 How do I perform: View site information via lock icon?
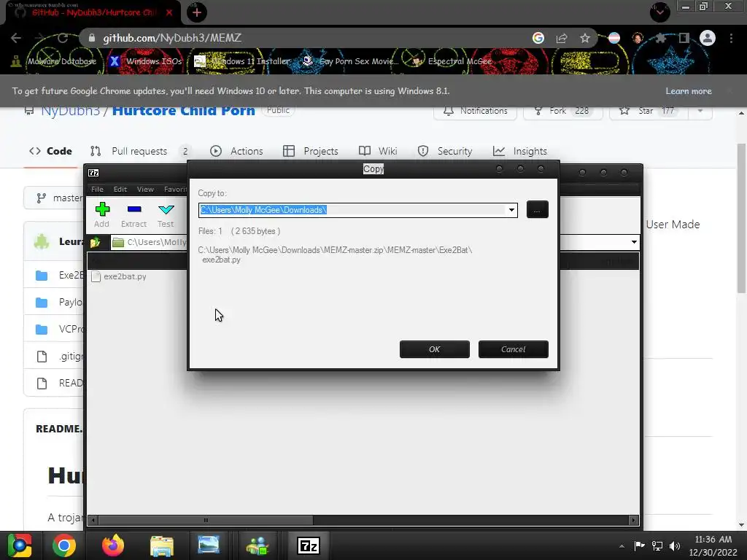[x=92, y=38]
